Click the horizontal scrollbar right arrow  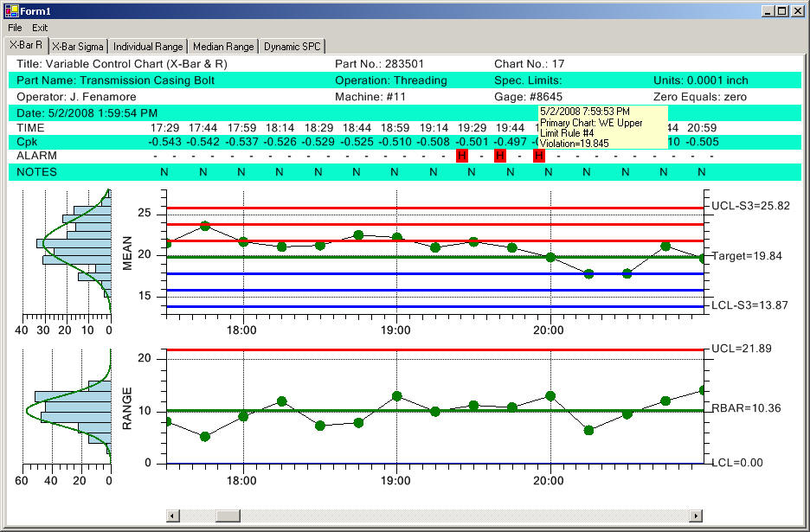tap(696, 516)
